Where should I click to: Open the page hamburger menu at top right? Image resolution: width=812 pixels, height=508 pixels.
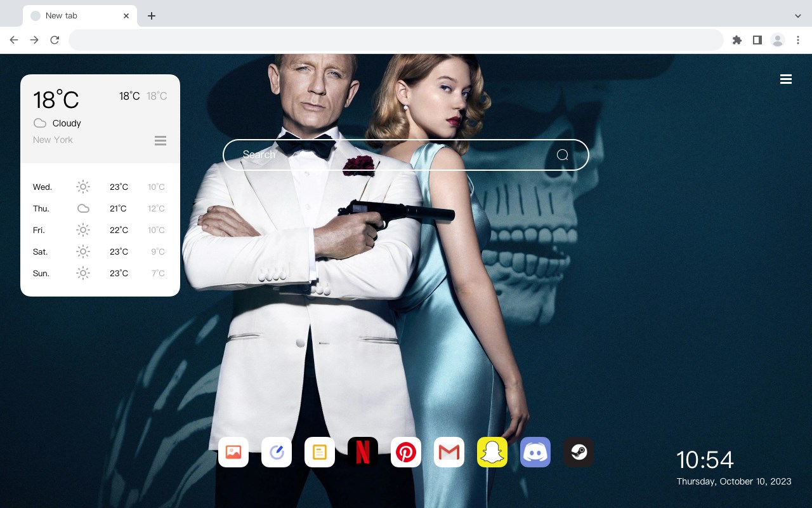(786, 79)
